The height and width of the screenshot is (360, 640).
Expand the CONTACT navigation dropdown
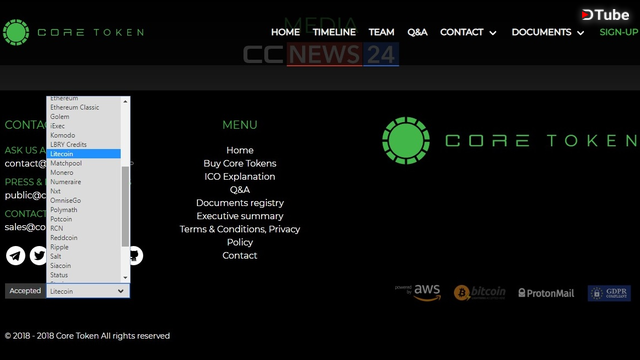point(468,32)
